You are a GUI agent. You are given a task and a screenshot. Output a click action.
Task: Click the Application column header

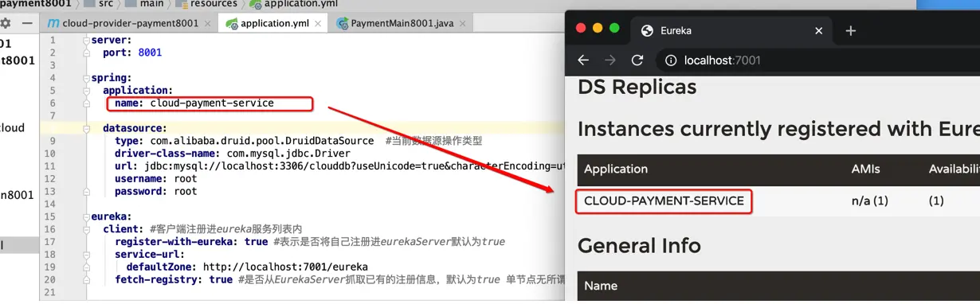point(616,169)
